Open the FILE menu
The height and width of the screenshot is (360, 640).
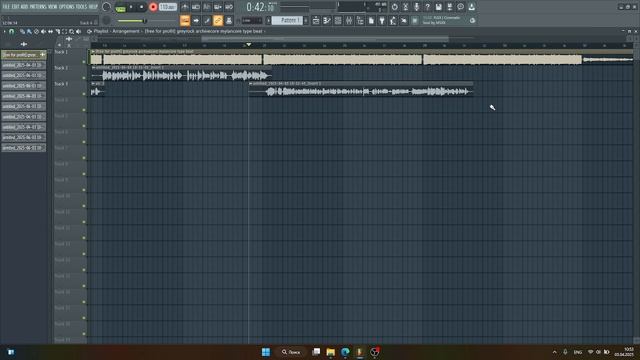[x=6, y=7]
